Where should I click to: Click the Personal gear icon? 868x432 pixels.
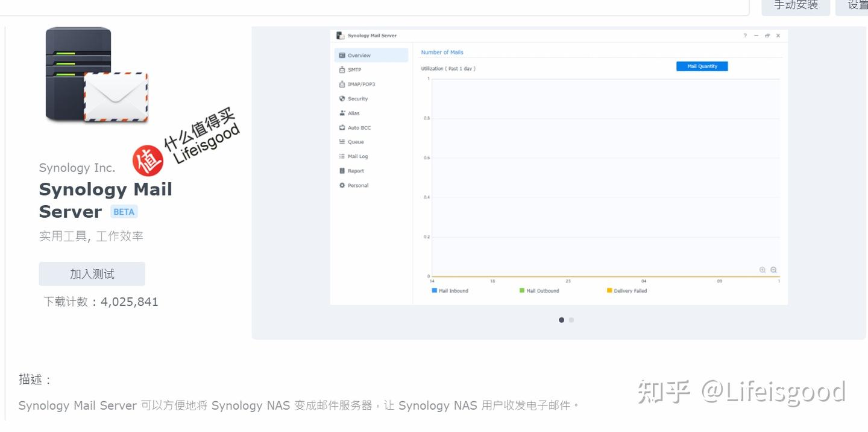click(x=342, y=186)
